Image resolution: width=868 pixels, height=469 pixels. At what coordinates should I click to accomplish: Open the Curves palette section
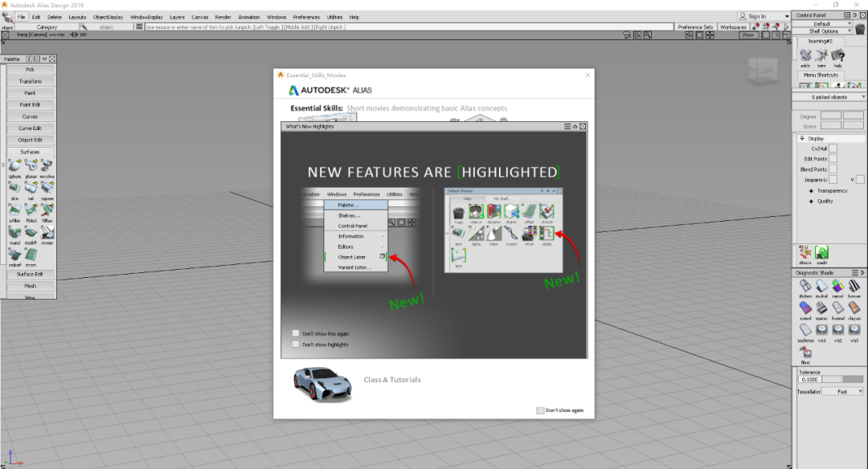click(x=31, y=116)
